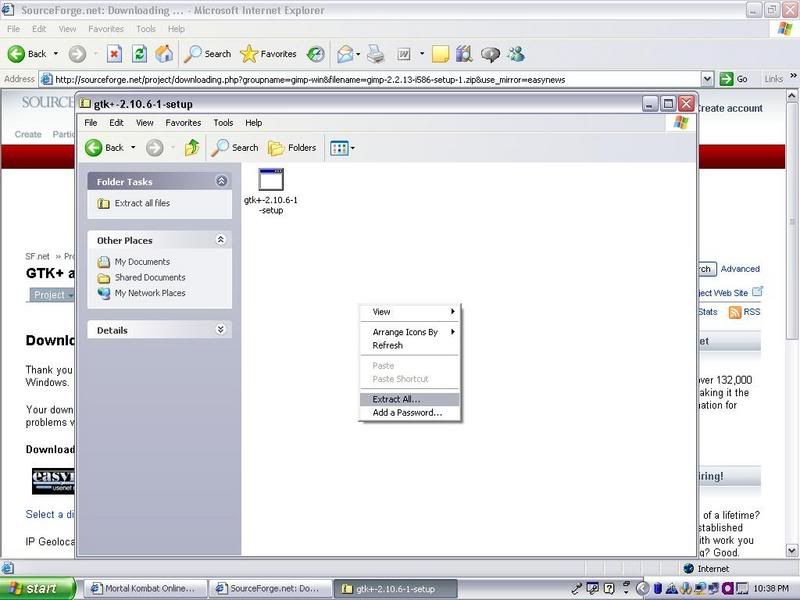
Task: Click Search in the Internet Explorer toolbar
Action: point(208,54)
